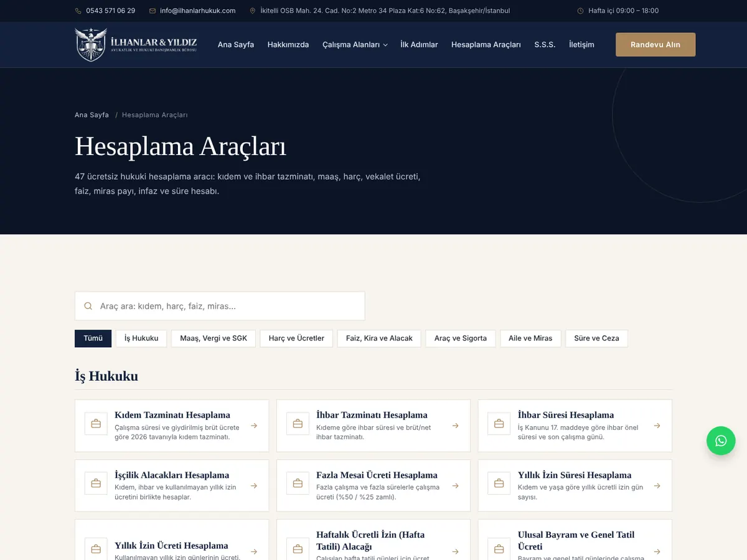The image size is (747, 560).
Task: Open Hesaplama Araçları menu item
Action: pos(486,45)
